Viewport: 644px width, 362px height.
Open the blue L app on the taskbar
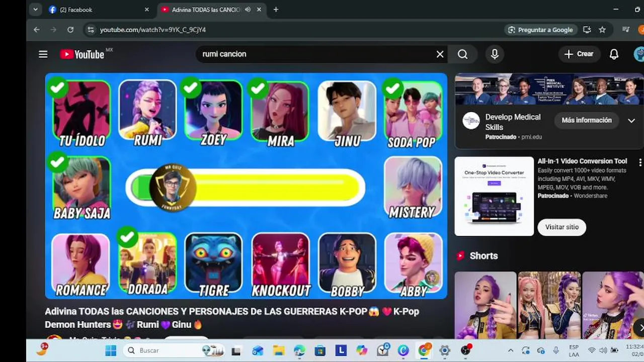coord(341,350)
